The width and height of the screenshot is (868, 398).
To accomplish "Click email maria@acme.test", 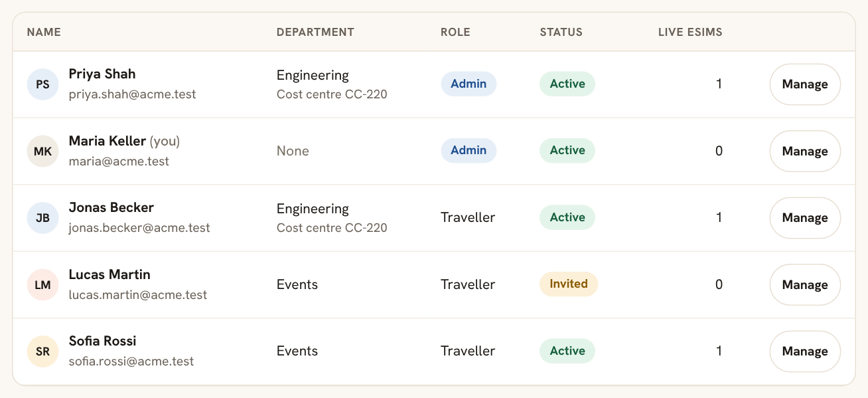I will [119, 161].
